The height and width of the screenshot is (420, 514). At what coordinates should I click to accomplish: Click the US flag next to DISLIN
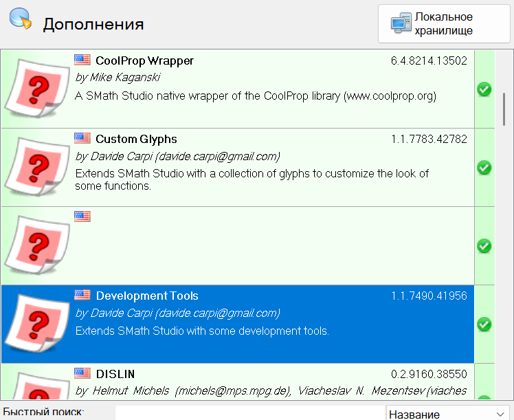(82, 374)
